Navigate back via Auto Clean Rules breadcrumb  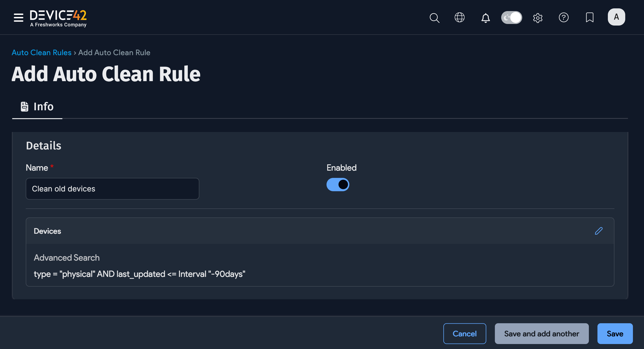coord(42,52)
